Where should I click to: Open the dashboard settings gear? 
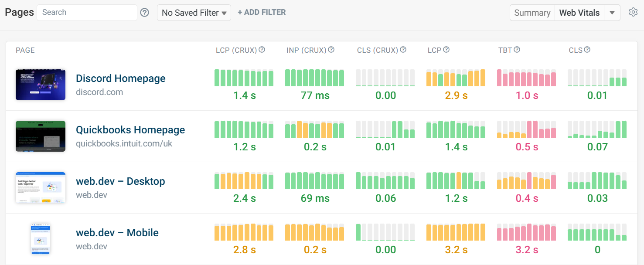(x=633, y=12)
